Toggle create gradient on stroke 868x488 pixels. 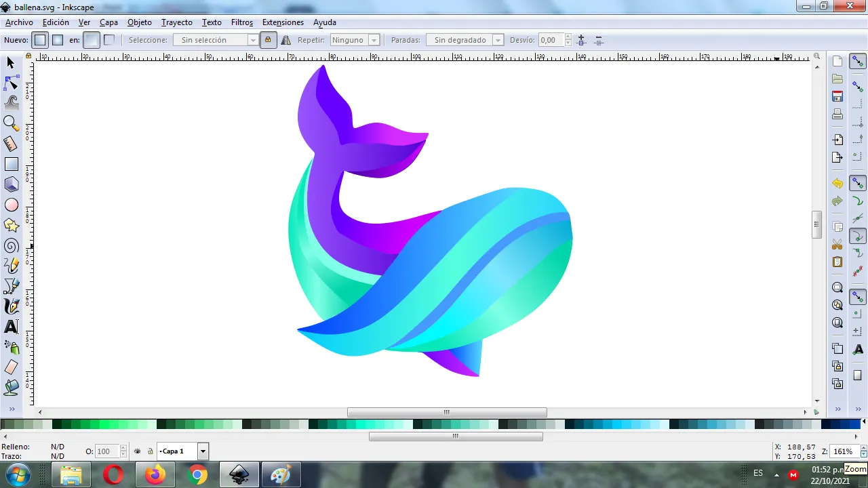point(108,40)
